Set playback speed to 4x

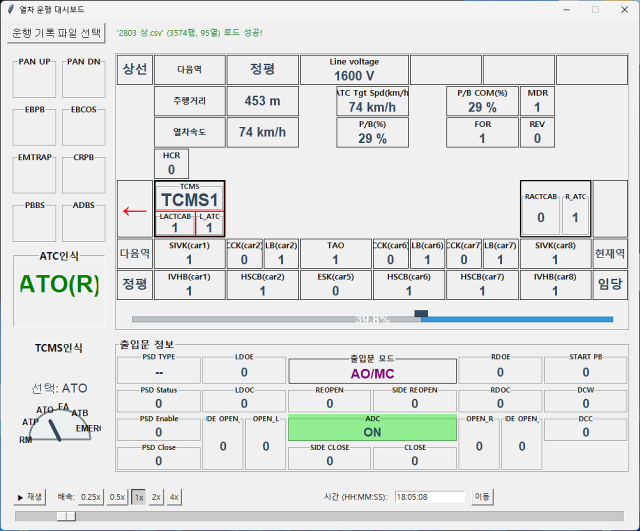[174, 496]
